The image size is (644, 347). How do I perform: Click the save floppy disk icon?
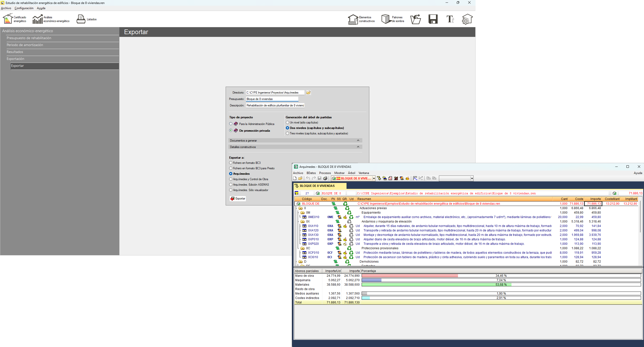(x=433, y=19)
